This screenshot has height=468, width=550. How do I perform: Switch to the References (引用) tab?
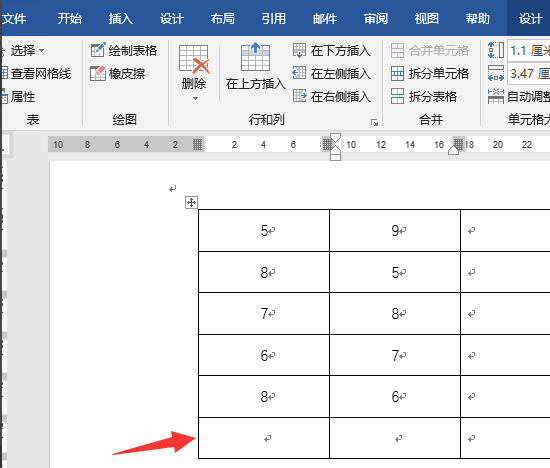coord(274,18)
